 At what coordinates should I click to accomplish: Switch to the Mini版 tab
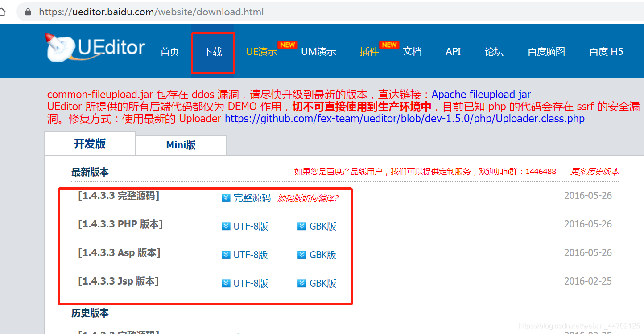click(181, 145)
